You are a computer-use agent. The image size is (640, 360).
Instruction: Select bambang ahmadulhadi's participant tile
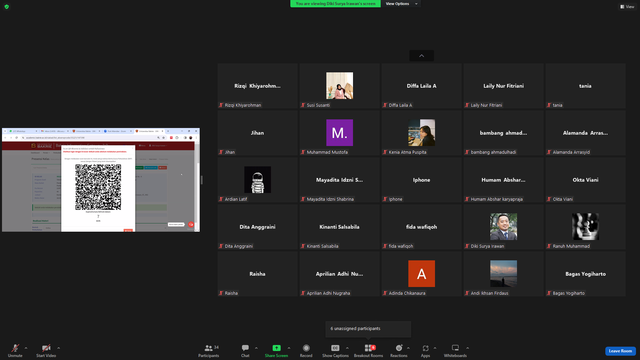click(504, 133)
